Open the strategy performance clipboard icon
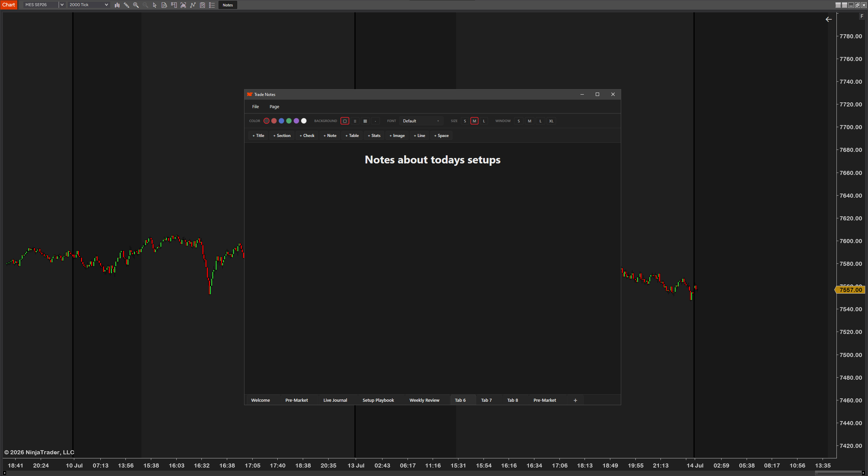 (x=202, y=5)
